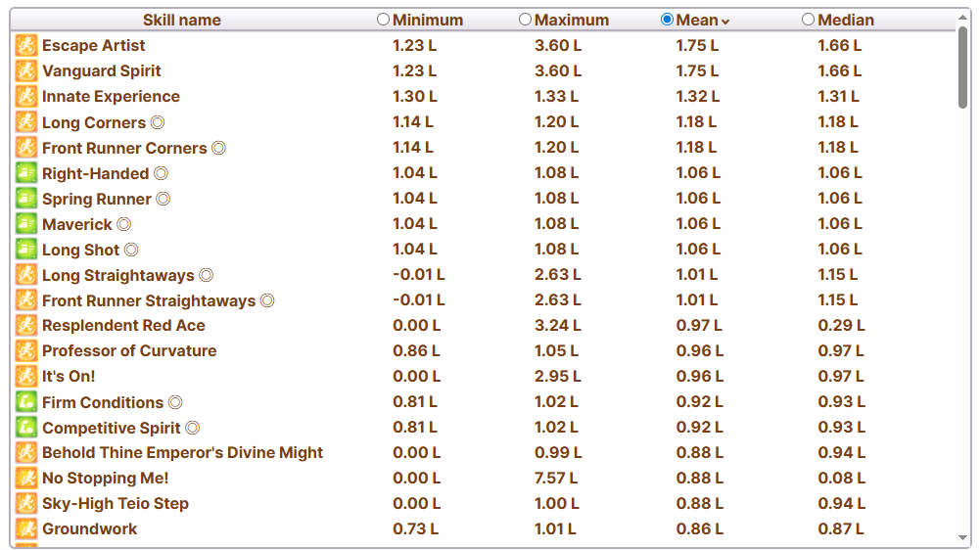Click the double-circle mark beside Spring Runner
The image size is (980, 550).
pyautogui.click(x=163, y=199)
